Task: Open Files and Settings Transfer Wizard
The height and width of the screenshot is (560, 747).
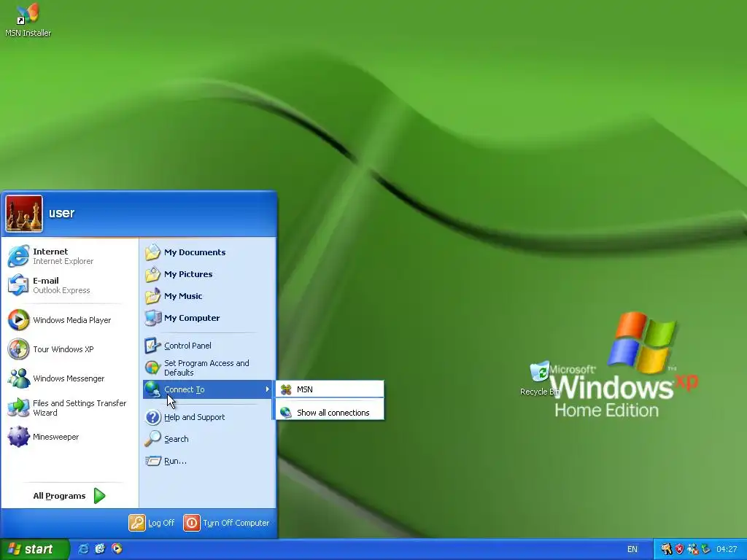Action: point(69,408)
